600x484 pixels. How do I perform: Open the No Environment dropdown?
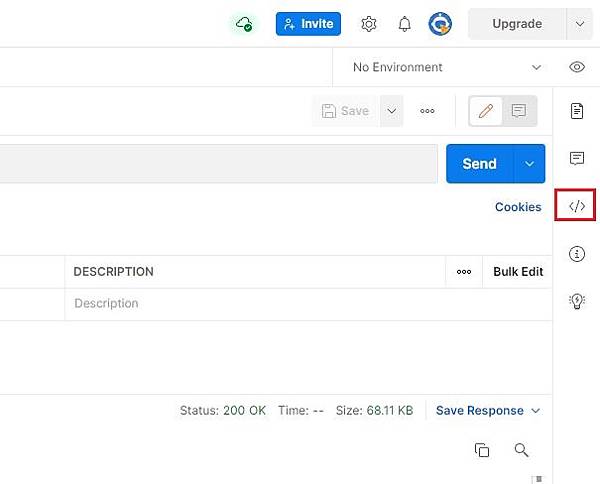447,67
